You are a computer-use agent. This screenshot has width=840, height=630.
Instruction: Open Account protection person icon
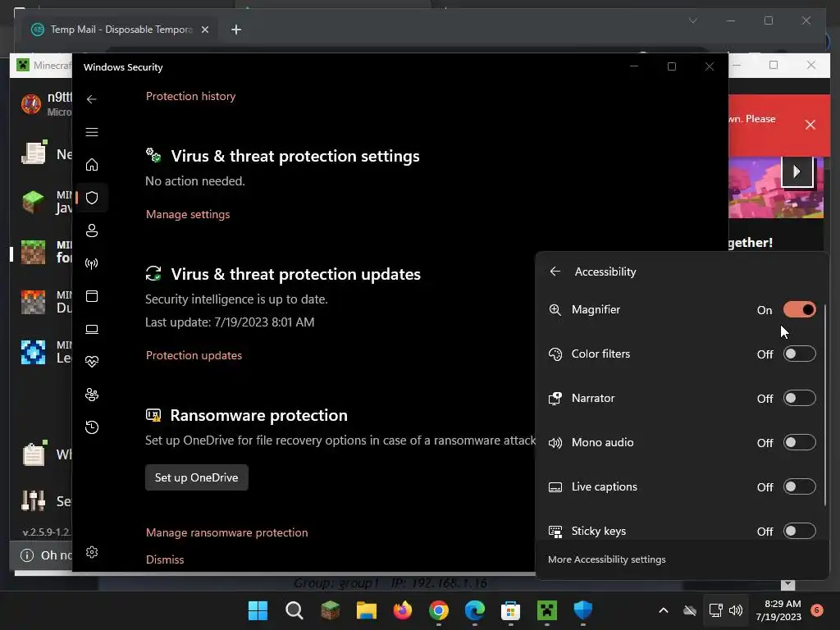point(92,231)
